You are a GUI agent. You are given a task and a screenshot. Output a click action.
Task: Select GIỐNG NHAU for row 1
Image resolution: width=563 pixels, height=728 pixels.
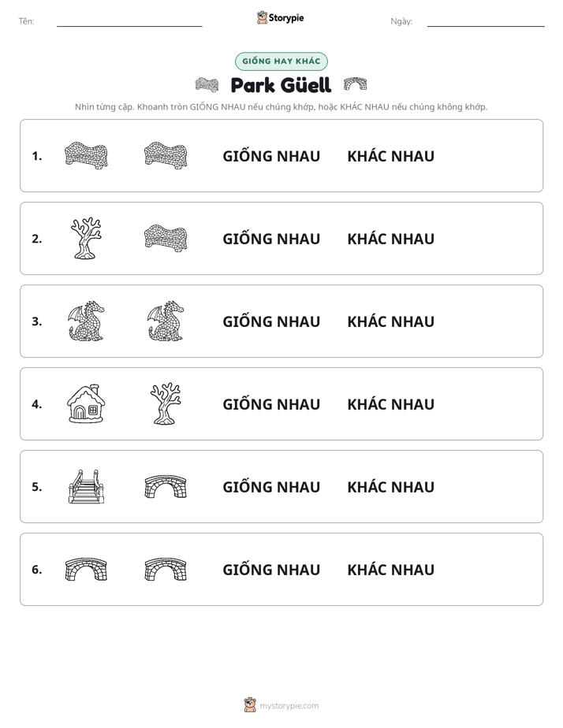(271, 156)
